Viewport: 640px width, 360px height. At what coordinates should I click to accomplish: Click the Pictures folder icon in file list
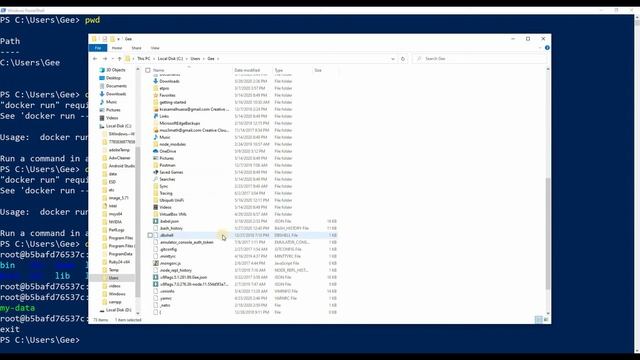156,158
